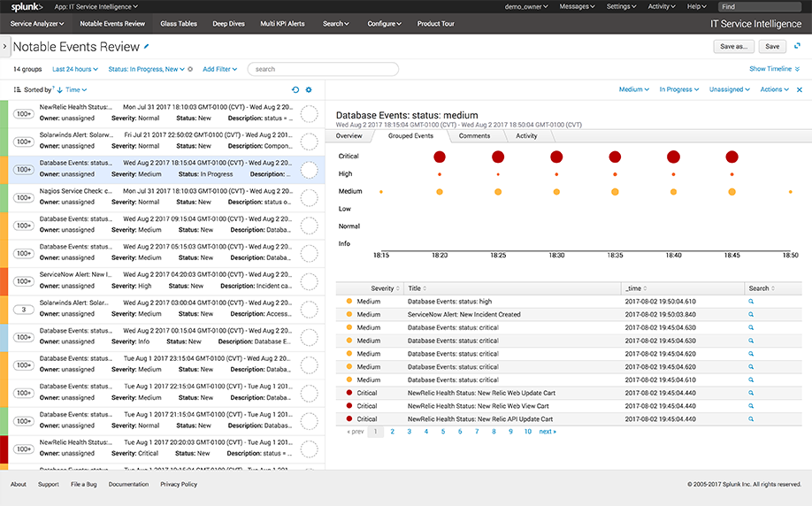Viewport: 812px width, 506px height.
Task: Click the Splunk logo
Action: [x=27, y=7]
